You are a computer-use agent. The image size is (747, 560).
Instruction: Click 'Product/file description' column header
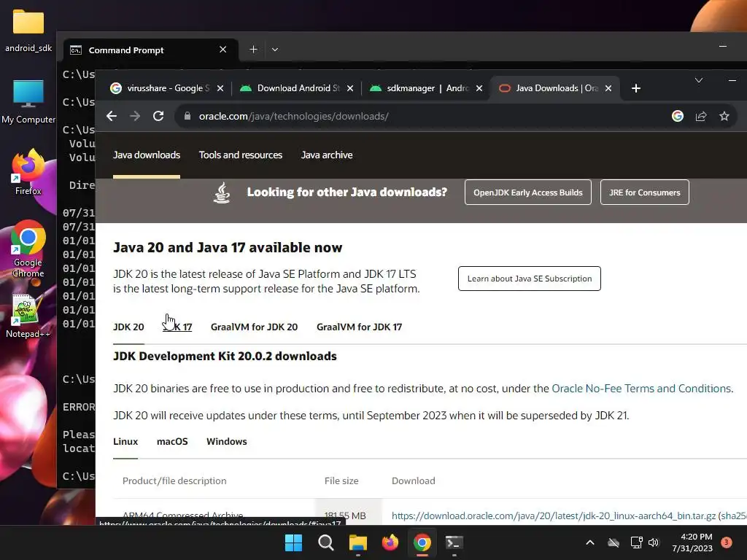(x=174, y=481)
